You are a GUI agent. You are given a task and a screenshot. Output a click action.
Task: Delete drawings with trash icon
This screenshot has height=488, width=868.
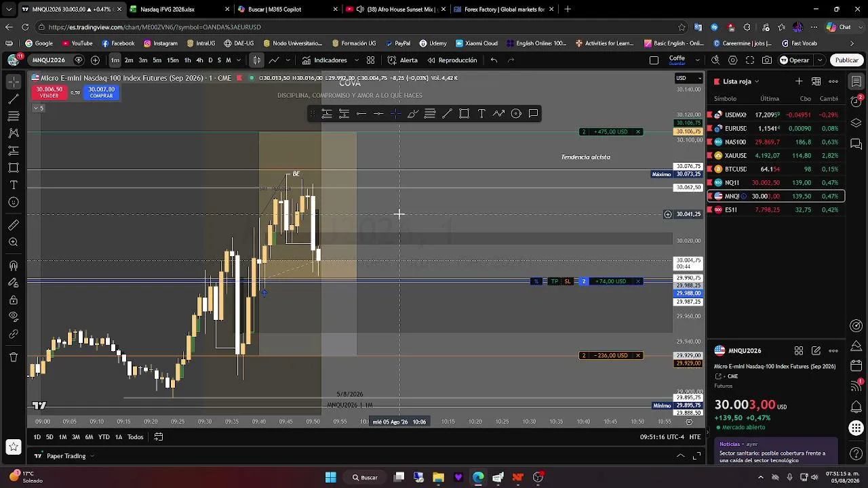[x=14, y=357]
